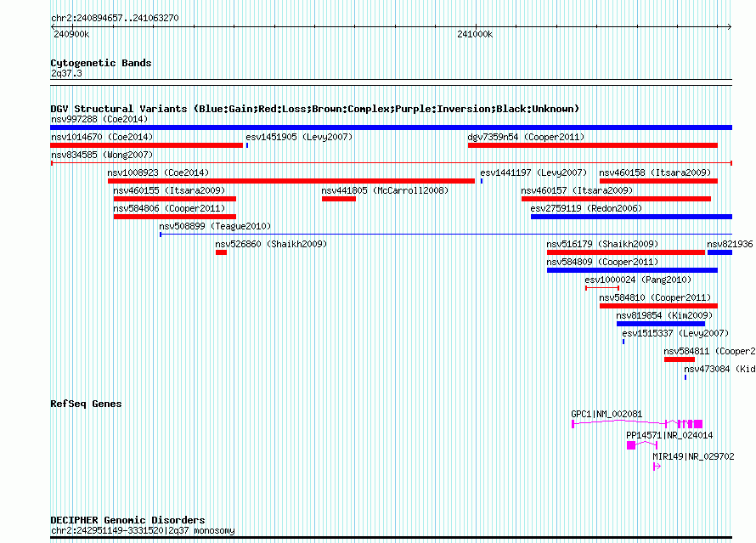
Task: Click the nsv460157 (Itsara2009) red bar
Action: (616, 199)
